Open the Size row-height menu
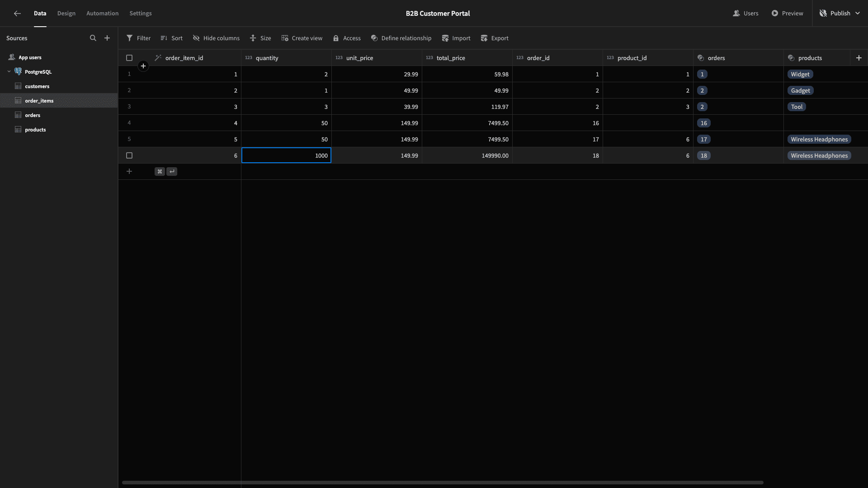 click(x=260, y=38)
